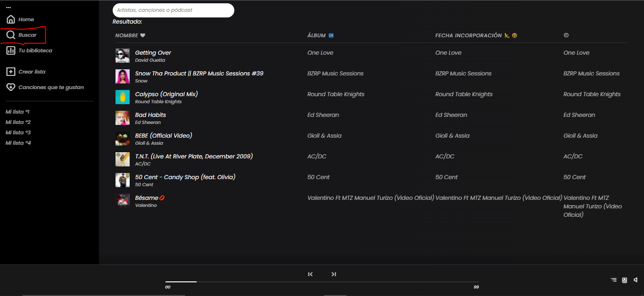This screenshot has width=644, height=296.
Task: Toggle the heart next to NOMBRE header
Action: pos(142,35)
